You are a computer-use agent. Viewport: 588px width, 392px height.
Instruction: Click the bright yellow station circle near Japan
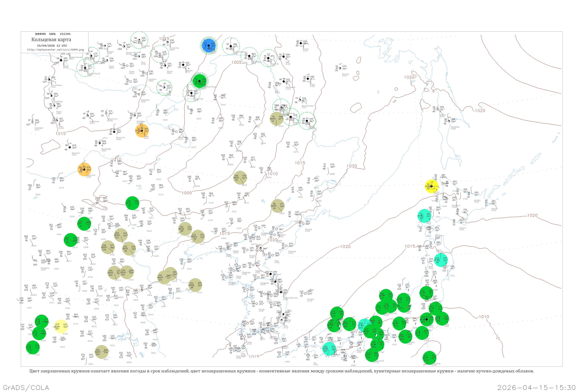coord(432,187)
